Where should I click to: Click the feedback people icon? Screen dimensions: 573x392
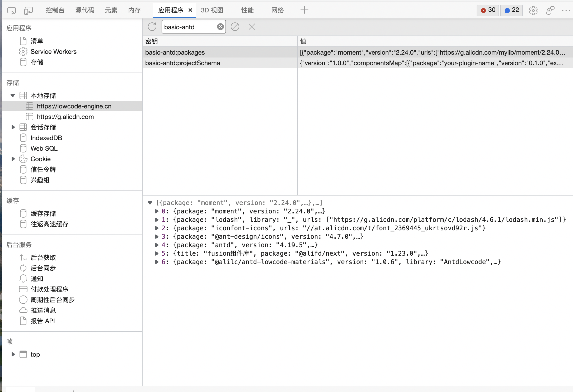point(550,11)
